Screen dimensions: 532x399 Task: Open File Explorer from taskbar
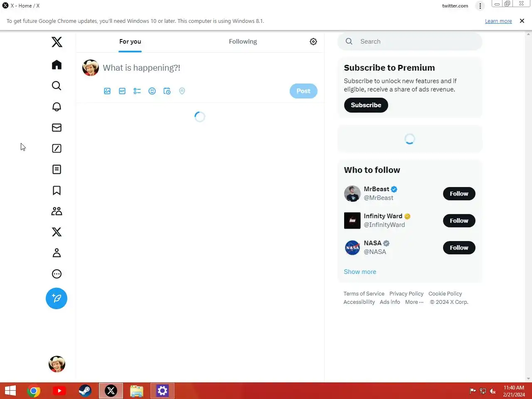coord(136,391)
